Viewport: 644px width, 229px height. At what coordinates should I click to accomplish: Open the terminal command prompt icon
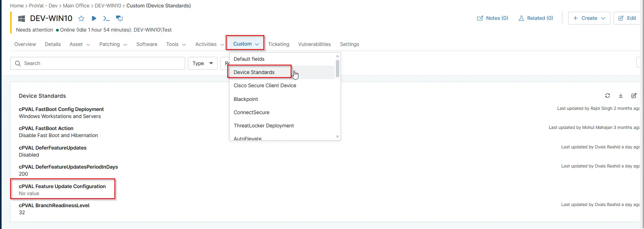pos(106,18)
